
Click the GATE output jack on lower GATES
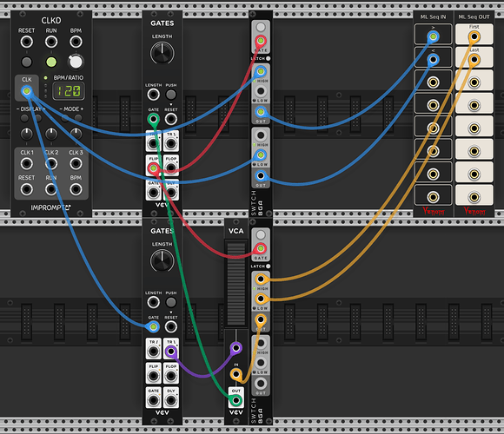(x=153, y=400)
